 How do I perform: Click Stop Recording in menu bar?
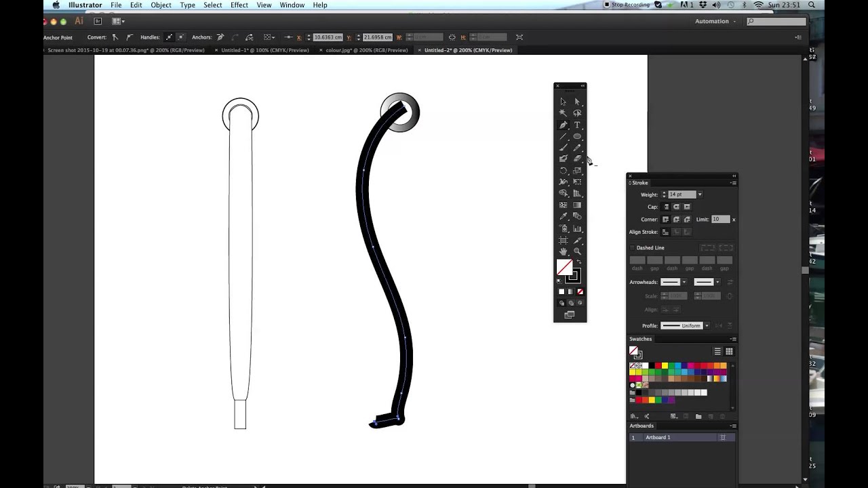pyautogui.click(x=627, y=5)
